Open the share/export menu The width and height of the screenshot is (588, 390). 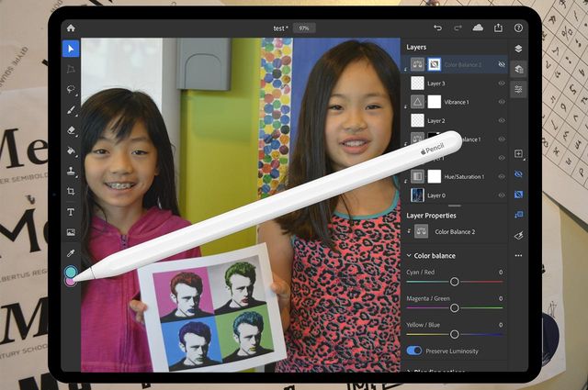(x=498, y=28)
